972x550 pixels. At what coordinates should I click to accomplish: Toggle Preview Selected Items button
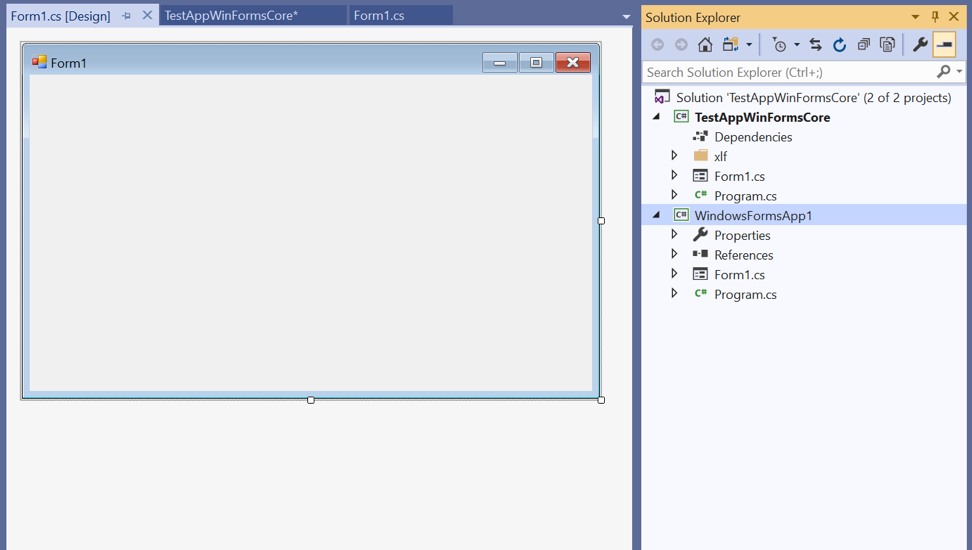(944, 45)
